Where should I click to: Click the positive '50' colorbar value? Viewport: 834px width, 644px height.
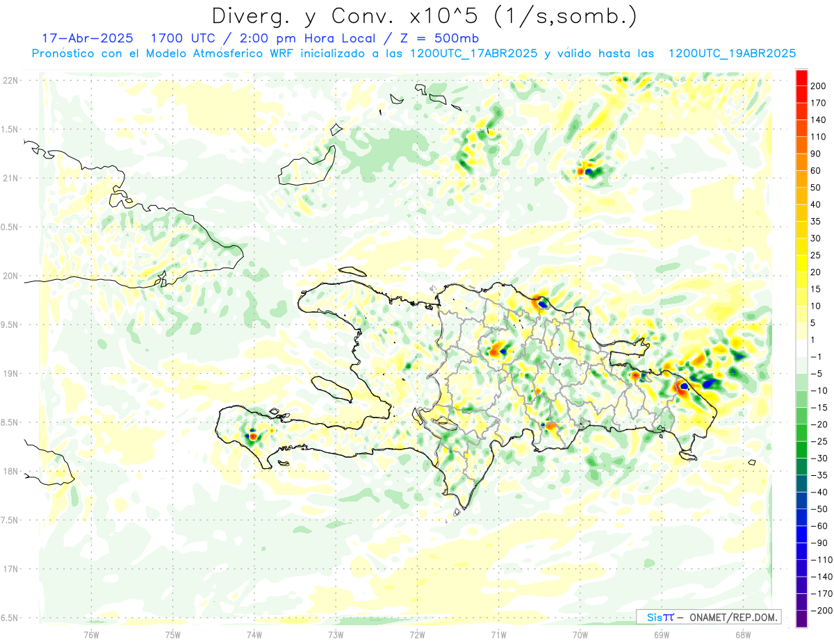click(x=817, y=188)
